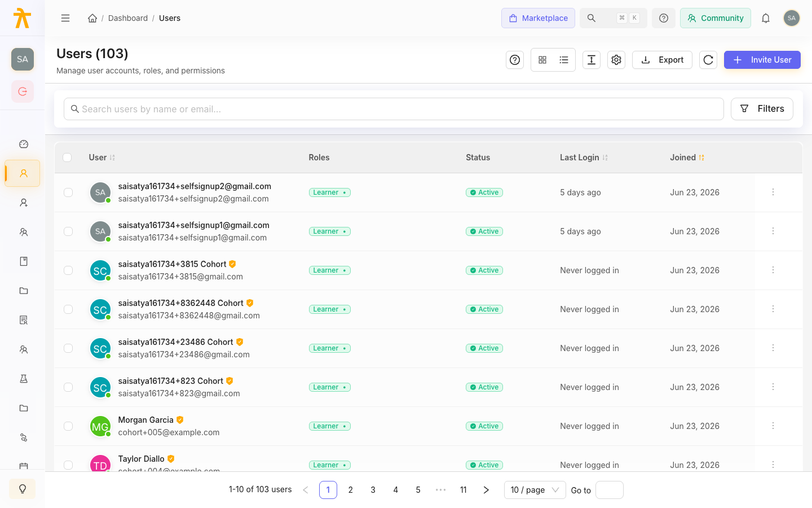Viewport: 812px width, 508px height.
Task: Click the Go to page input
Action: pos(610,490)
